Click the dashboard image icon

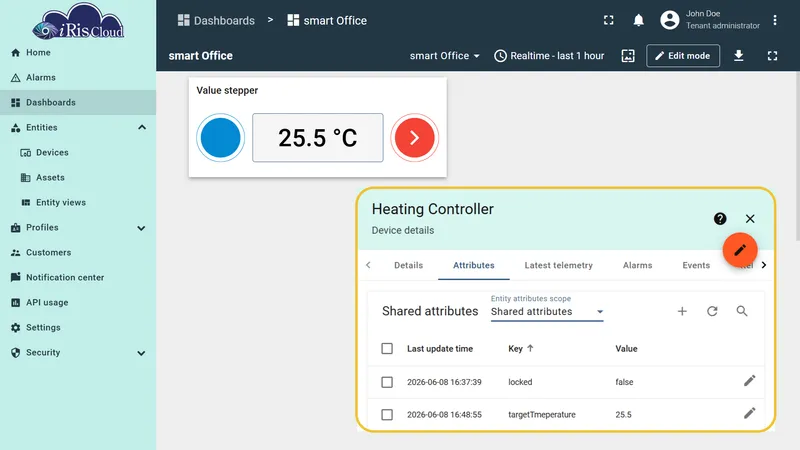[x=628, y=56]
